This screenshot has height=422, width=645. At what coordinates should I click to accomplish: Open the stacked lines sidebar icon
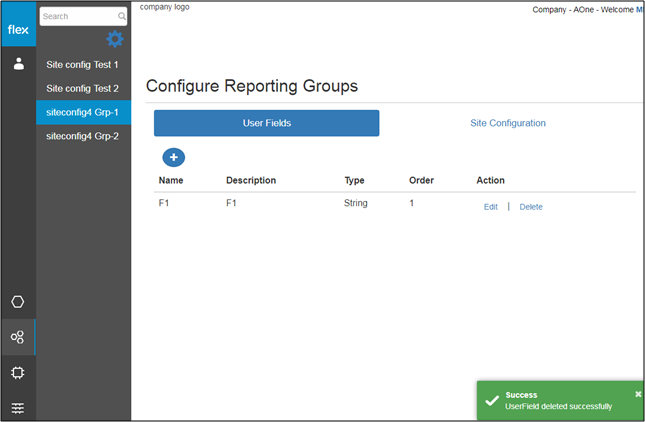point(18,408)
